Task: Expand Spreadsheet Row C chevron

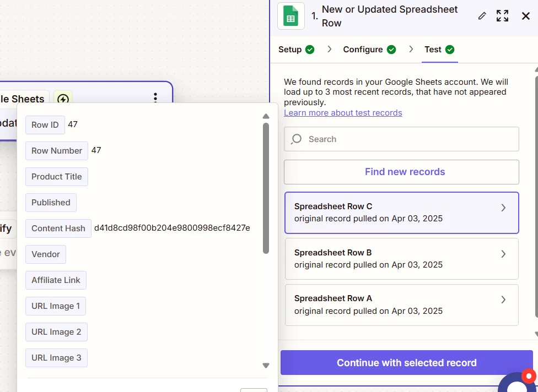Action: click(x=503, y=208)
